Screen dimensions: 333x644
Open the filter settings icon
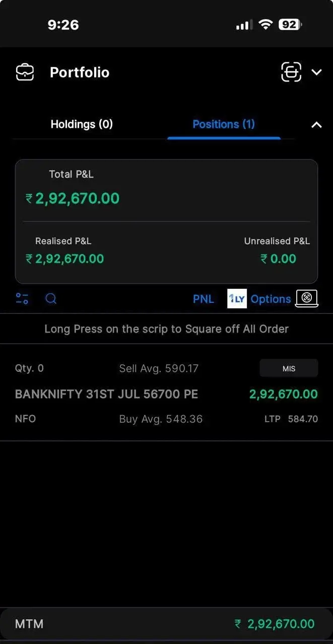[x=22, y=299]
